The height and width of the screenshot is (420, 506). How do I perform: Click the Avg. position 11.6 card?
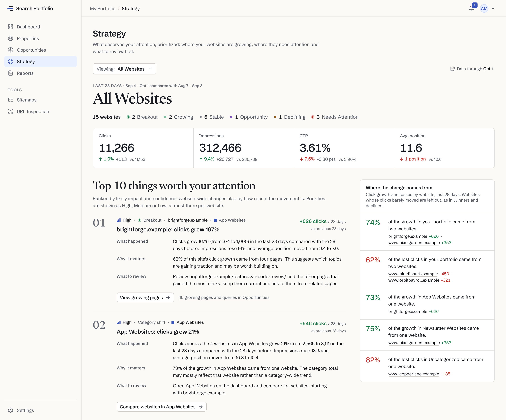click(444, 148)
